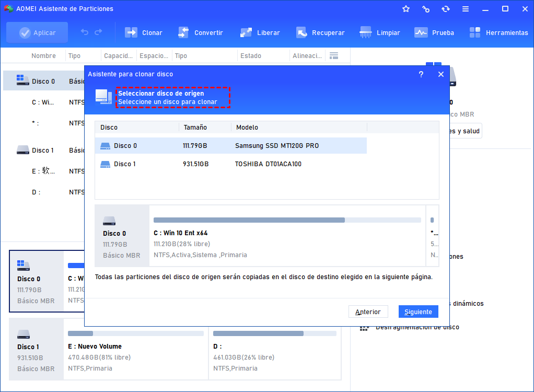Click the redo arrow icon

tap(98, 32)
